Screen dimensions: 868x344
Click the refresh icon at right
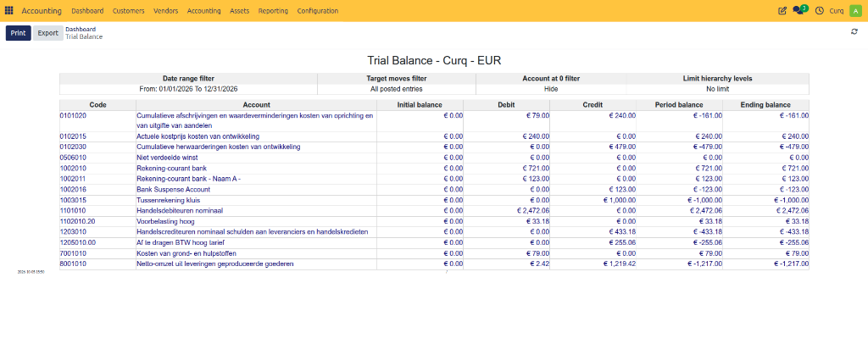tap(854, 31)
